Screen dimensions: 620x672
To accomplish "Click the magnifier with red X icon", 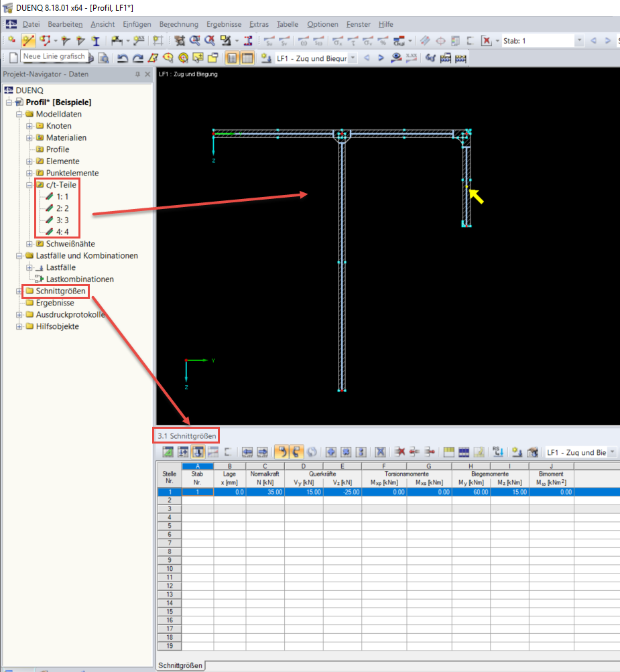I will [210, 41].
